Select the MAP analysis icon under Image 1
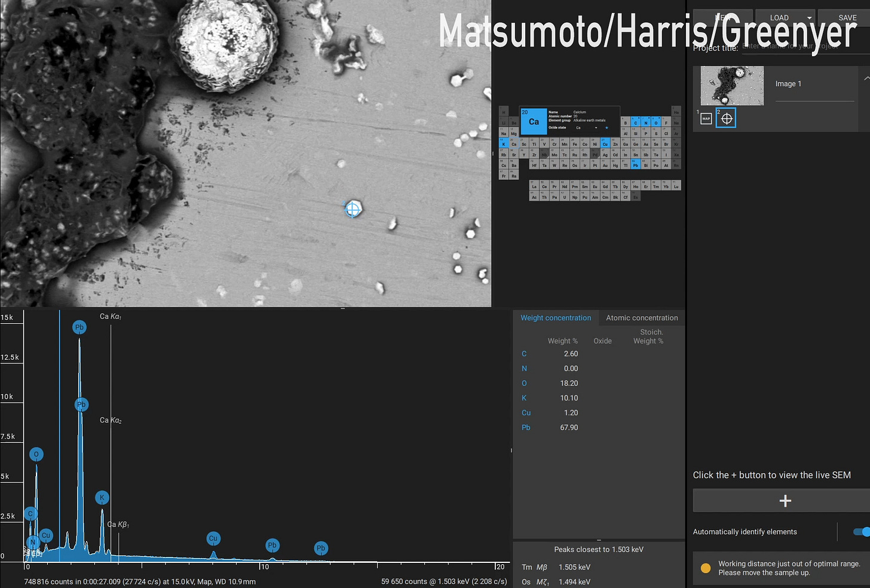The height and width of the screenshot is (588, 870). coord(706,118)
